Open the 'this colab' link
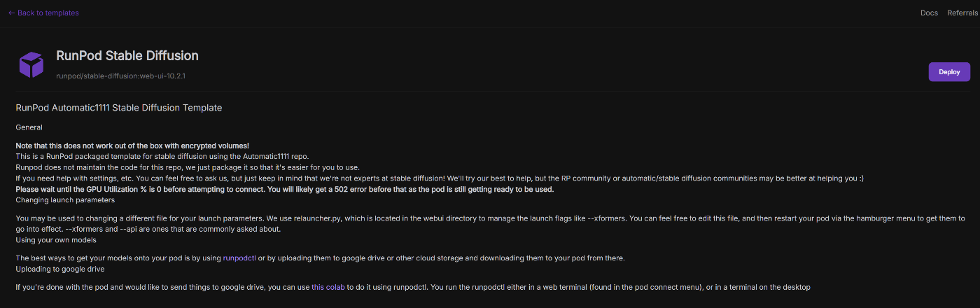This screenshot has height=308, width=980. (328, 287)
